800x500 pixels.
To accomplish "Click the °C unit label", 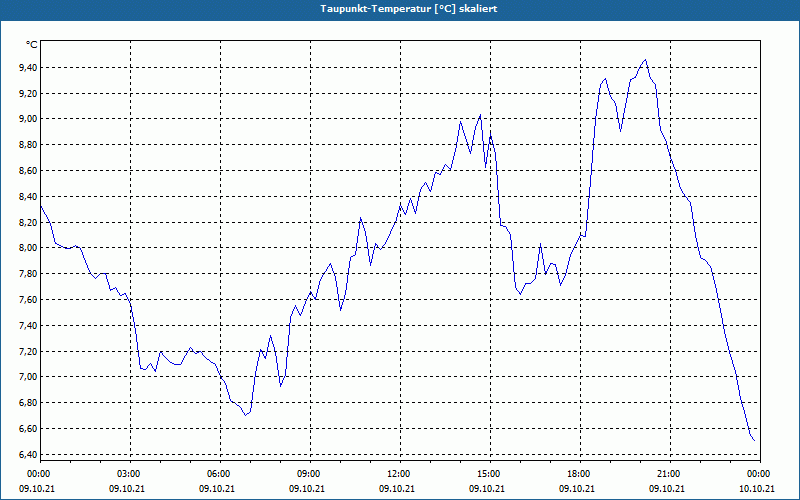I will click(32, 45).
